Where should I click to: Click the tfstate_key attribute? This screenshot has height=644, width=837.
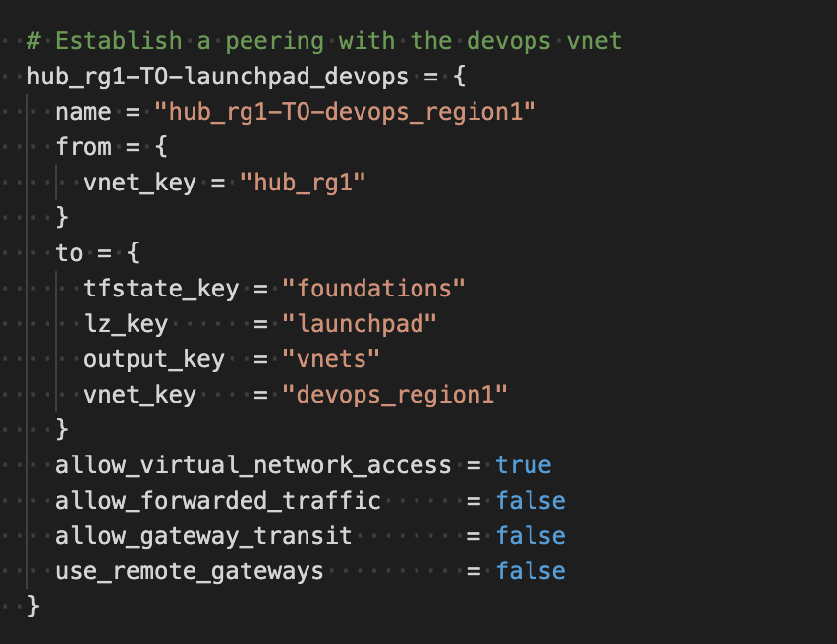pyautogui.click(x=161, y=289)
